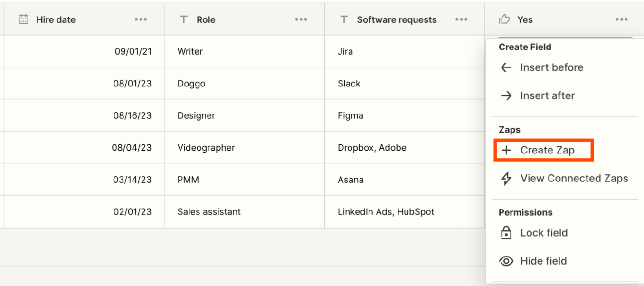Click the text type icon beside Role
The width and height of the screenshot is (644, 286).
click(184, 19)
